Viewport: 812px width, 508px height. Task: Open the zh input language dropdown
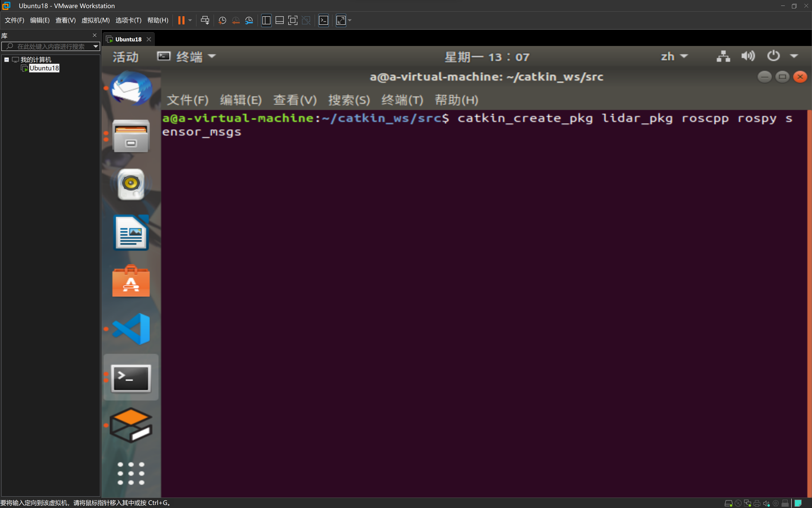(x=674, y=56)
